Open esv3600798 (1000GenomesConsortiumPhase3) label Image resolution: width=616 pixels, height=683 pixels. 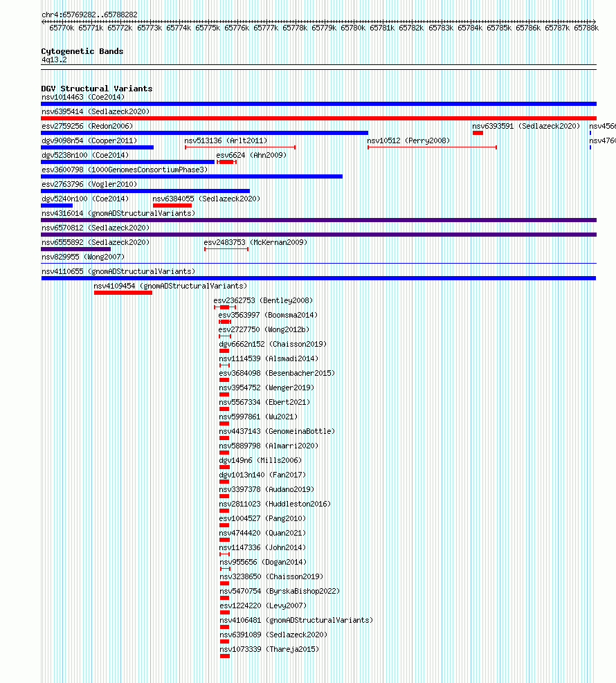(125, 170)
